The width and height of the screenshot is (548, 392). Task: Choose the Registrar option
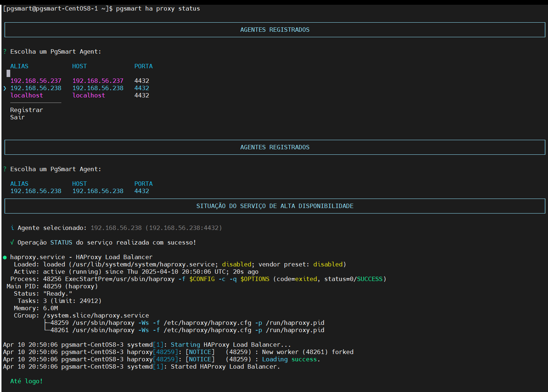click(27, 110)
